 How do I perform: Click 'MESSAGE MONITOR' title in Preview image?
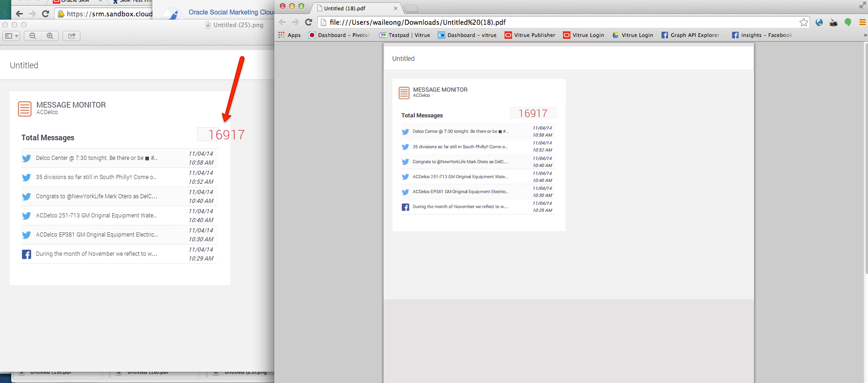coord(71,105)
